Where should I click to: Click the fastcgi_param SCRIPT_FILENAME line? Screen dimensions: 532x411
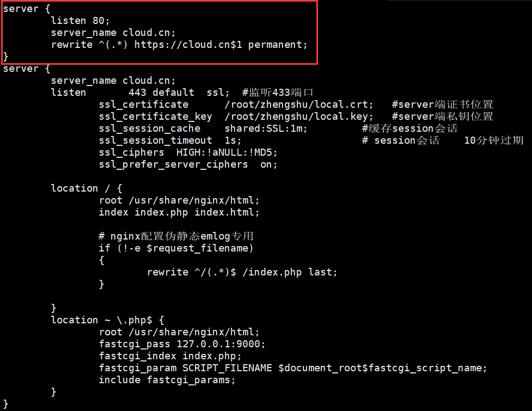point(293,369)
